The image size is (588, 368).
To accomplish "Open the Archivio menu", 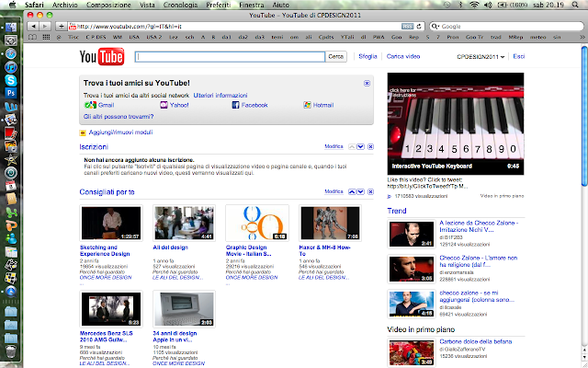I will 65,5.
